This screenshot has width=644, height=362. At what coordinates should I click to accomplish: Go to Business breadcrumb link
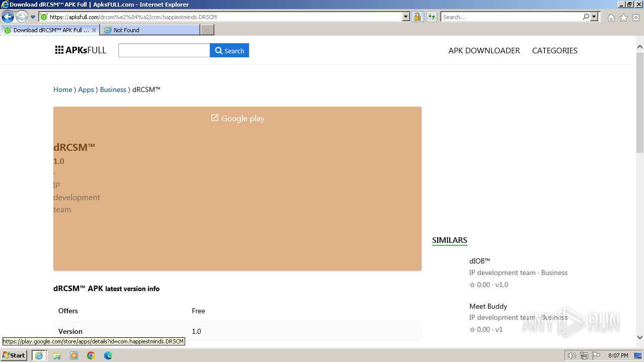point(113,89)
